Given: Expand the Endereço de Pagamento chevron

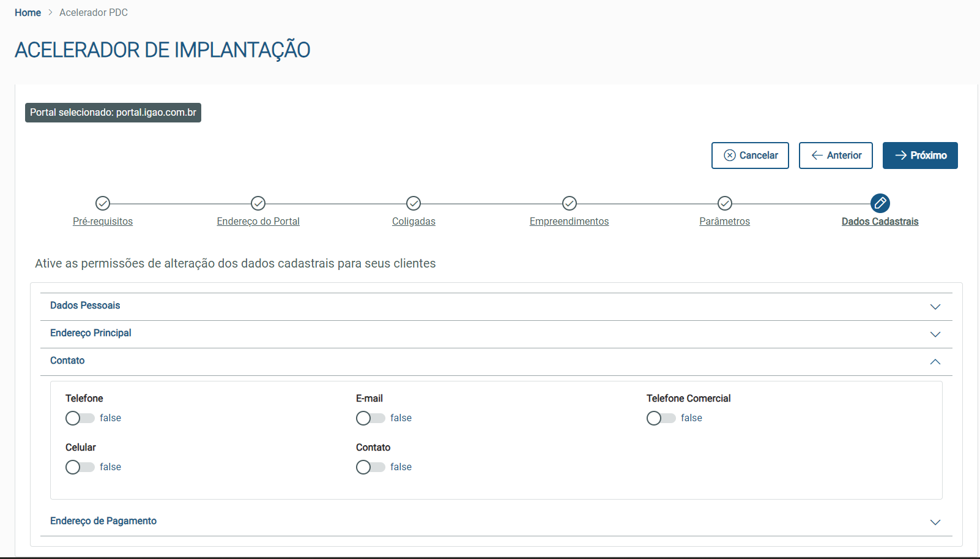Looking at the screenshot, I should (935, 522).
